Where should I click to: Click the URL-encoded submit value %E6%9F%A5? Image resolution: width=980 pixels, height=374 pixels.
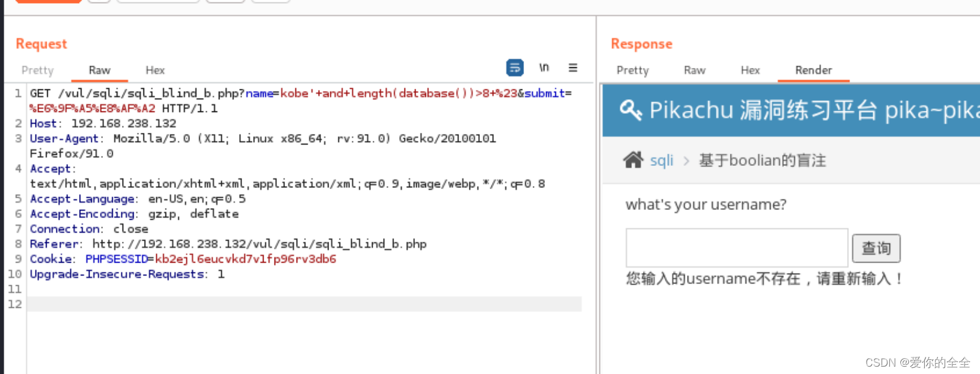92,108
